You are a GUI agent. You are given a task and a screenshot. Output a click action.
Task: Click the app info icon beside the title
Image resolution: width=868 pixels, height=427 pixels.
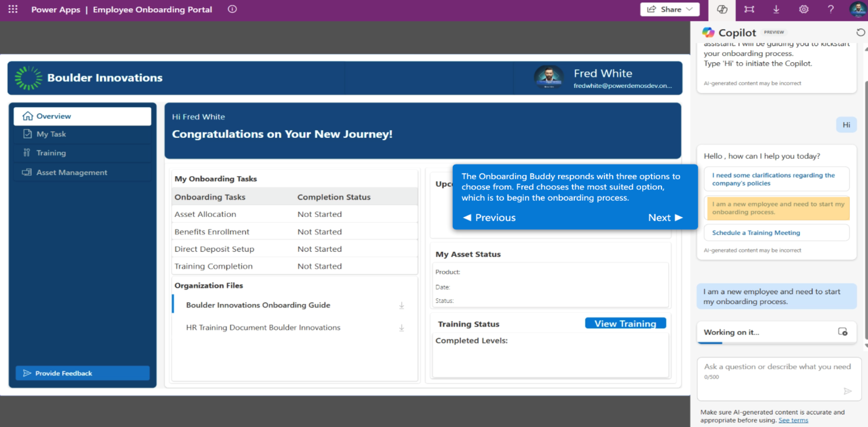[x=232, y=9]
